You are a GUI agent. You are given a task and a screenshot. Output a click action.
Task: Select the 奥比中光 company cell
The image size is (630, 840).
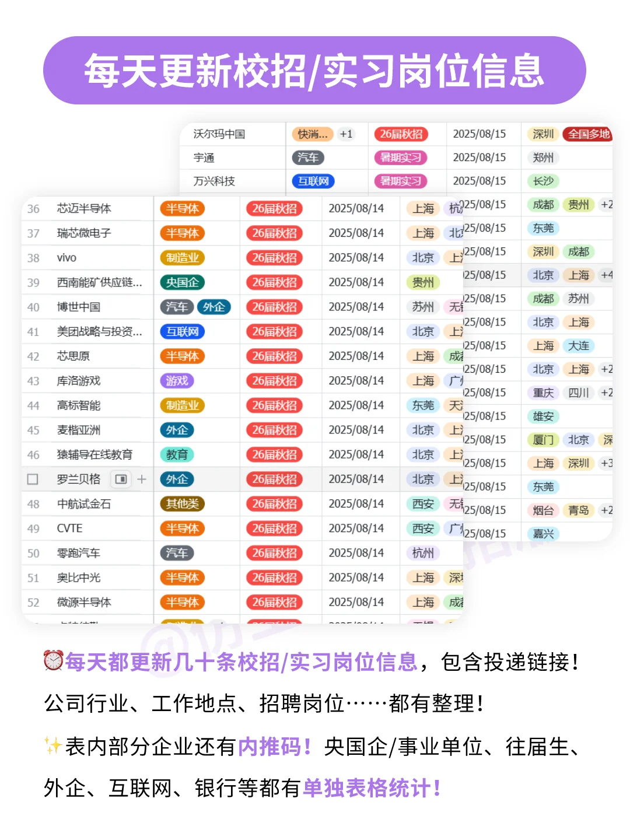79,577
